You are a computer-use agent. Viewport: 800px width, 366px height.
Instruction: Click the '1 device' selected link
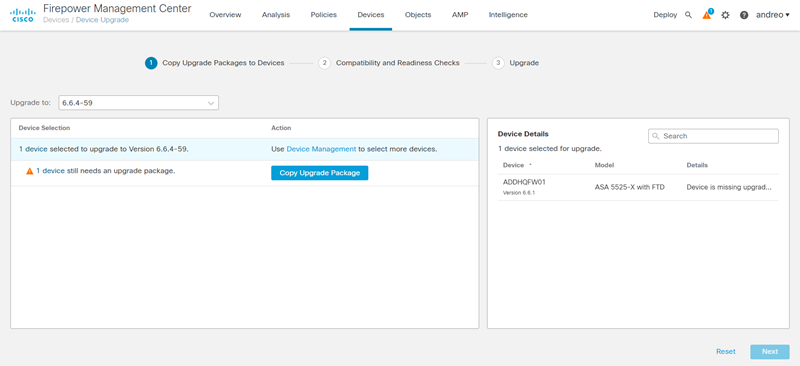coord(33,149)
